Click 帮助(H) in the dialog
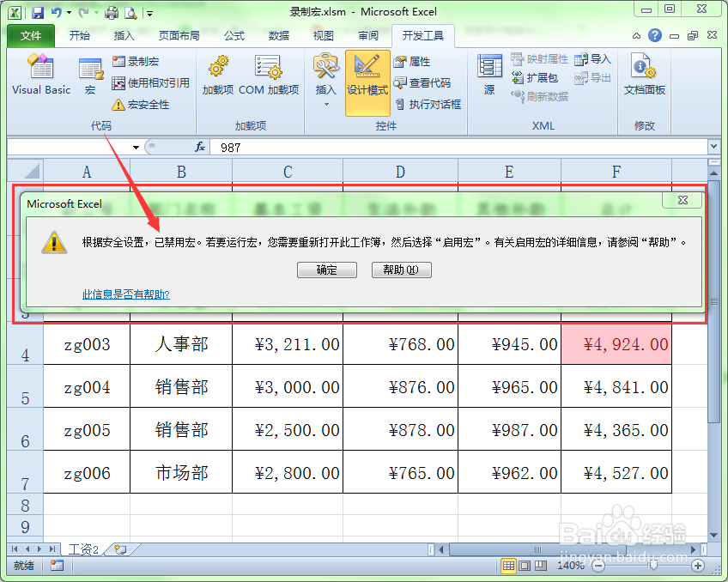Viewport: 728px width, 582px height. pyautogui.click(x=401, y=270)
